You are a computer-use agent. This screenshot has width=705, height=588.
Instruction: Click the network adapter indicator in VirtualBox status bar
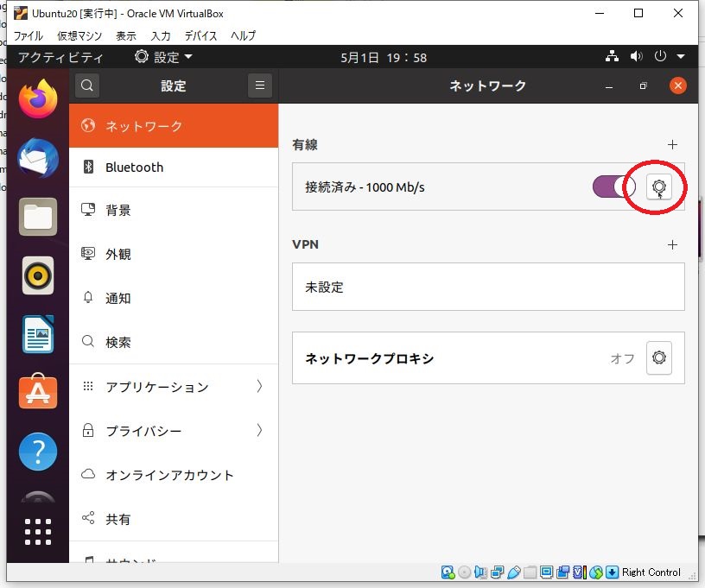498,572
